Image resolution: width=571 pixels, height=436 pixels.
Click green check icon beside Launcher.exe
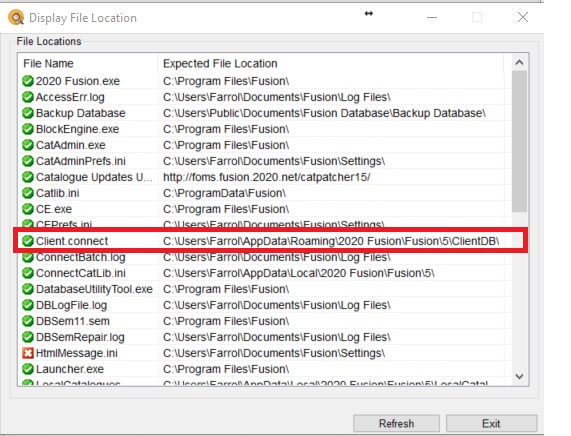pyautogui.click(x=28, y=369)
